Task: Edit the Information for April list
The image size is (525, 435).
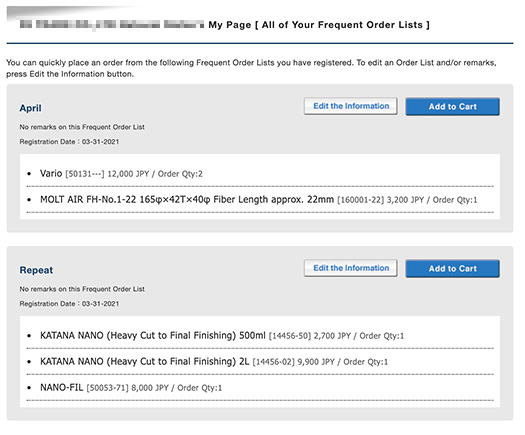Action: 351,106
